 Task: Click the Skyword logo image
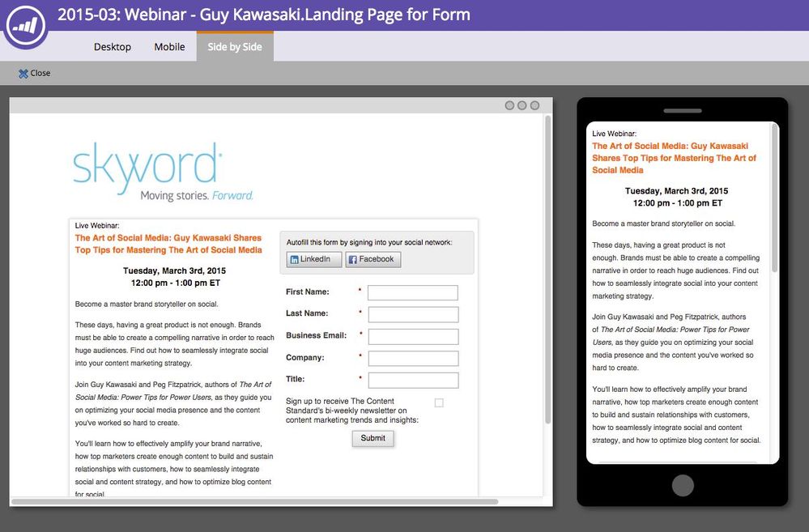click(163, 172)
